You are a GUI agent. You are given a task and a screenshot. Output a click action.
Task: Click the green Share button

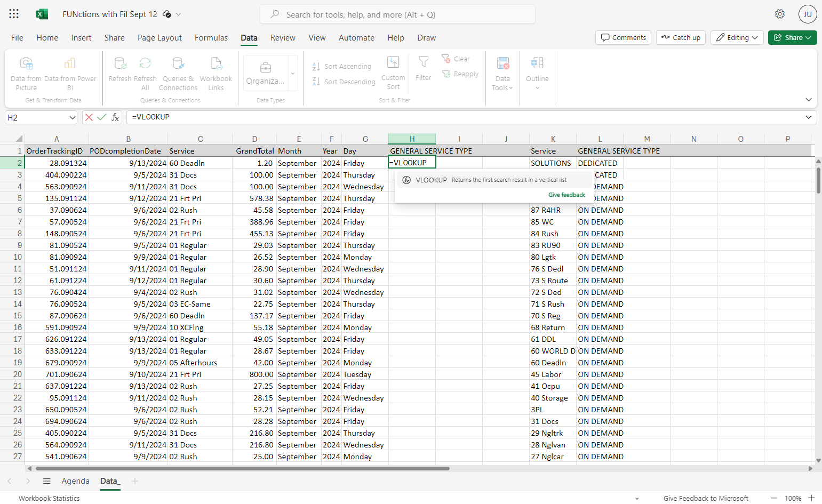point(793,37)
